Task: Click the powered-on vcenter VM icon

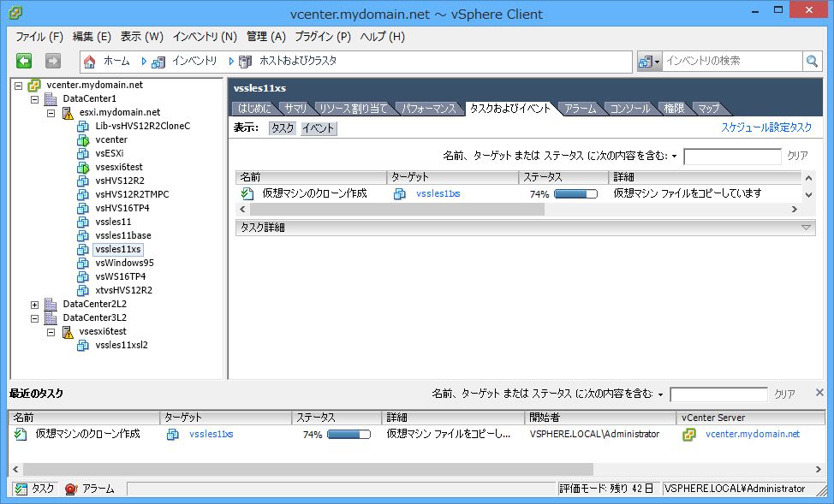Action: tap(83, 139)
